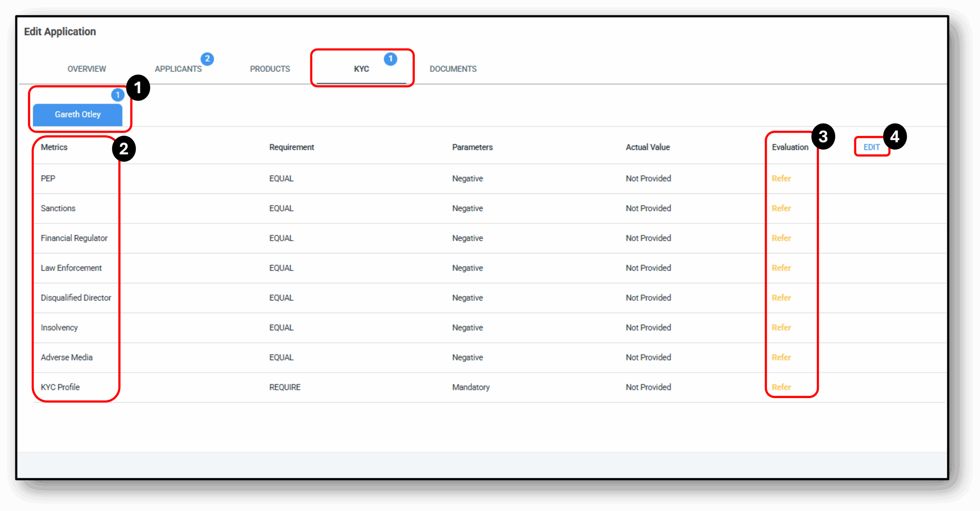Click the badge counter on Applicants tab
The image size is (980, 511).
208,59
